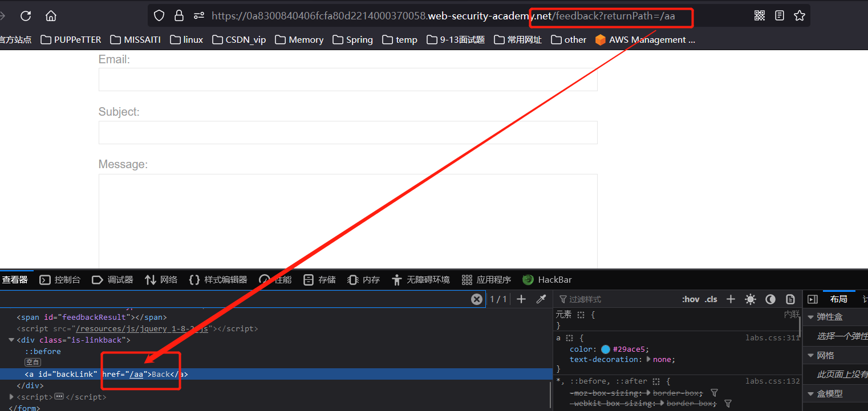Open the 9-13面试题 bookmark folder
The width and height of the screenshot is (868, 411).
tap(456, 40)
